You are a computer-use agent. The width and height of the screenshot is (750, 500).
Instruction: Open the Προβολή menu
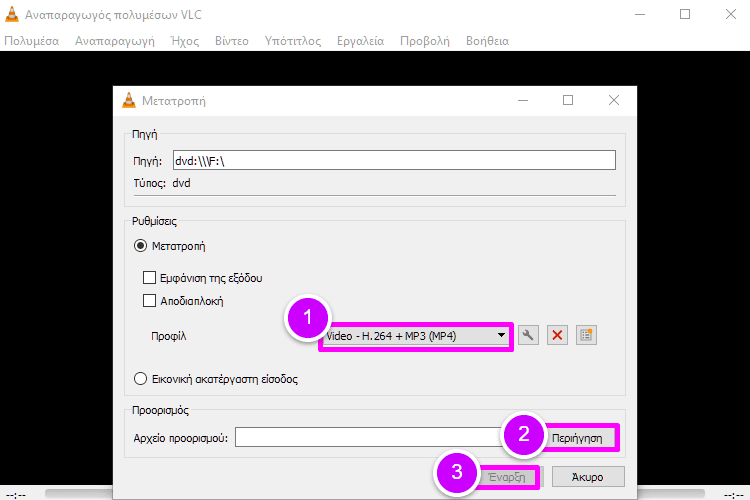pos(425,41)
